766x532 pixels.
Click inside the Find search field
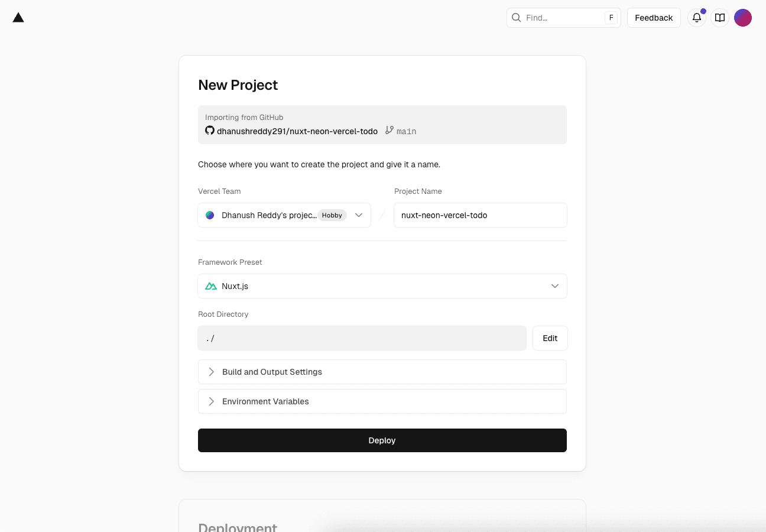coord(556,17)
